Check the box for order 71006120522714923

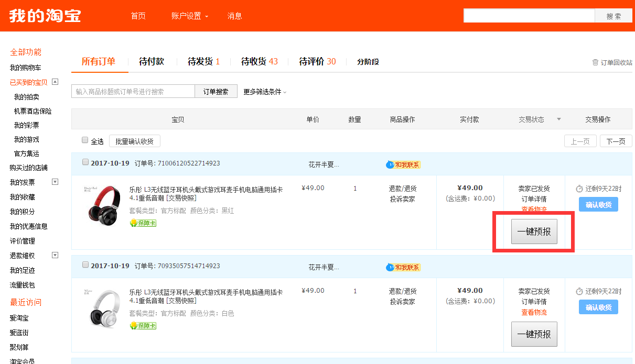click(85, 162)
